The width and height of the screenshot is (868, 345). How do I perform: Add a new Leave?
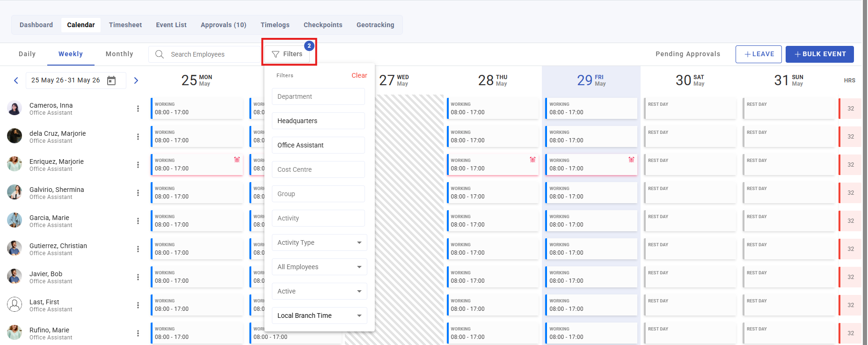pyautogui.click(x=759, y=54)
